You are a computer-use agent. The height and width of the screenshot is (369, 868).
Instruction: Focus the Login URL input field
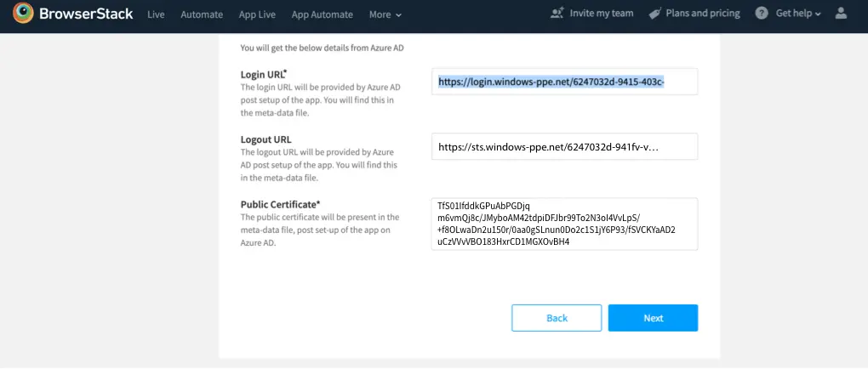[x=564, y=82]
